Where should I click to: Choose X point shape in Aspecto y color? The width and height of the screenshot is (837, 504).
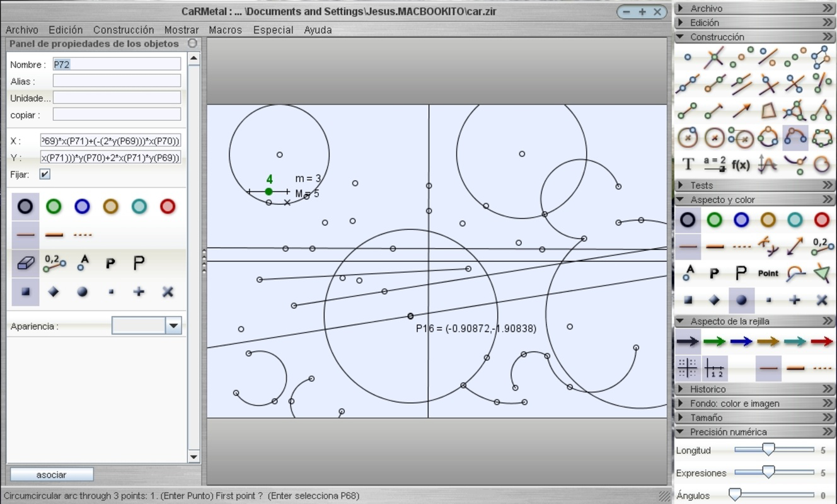point(822,300)
